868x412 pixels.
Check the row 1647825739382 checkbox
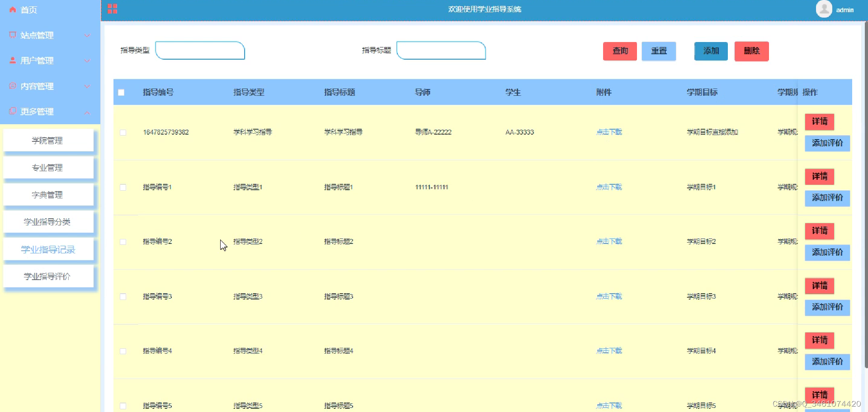tap(123, 132)
